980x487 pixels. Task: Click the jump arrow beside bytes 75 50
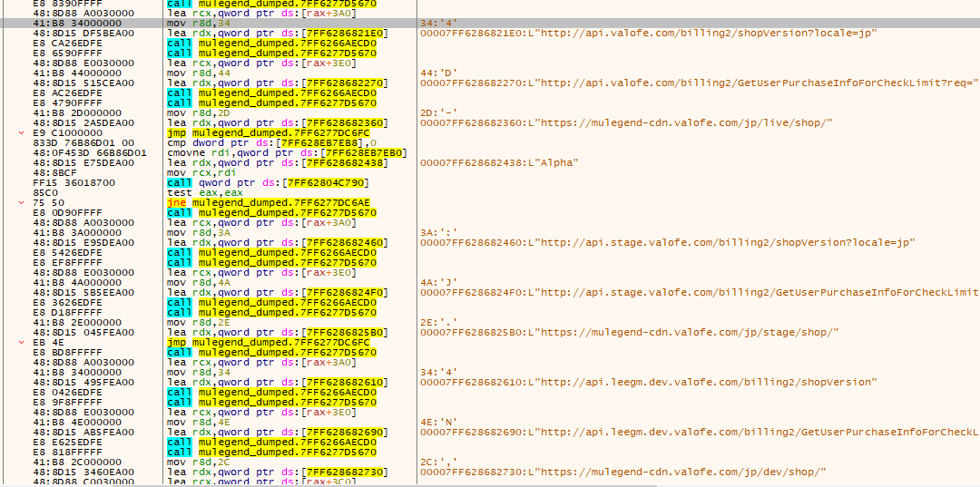[x=23, y=203]
